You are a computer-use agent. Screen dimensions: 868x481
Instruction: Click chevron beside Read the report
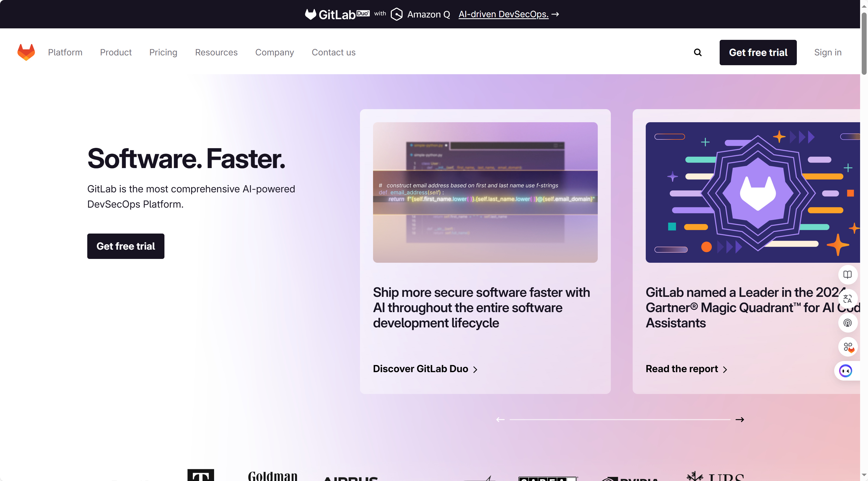(725, 369)
